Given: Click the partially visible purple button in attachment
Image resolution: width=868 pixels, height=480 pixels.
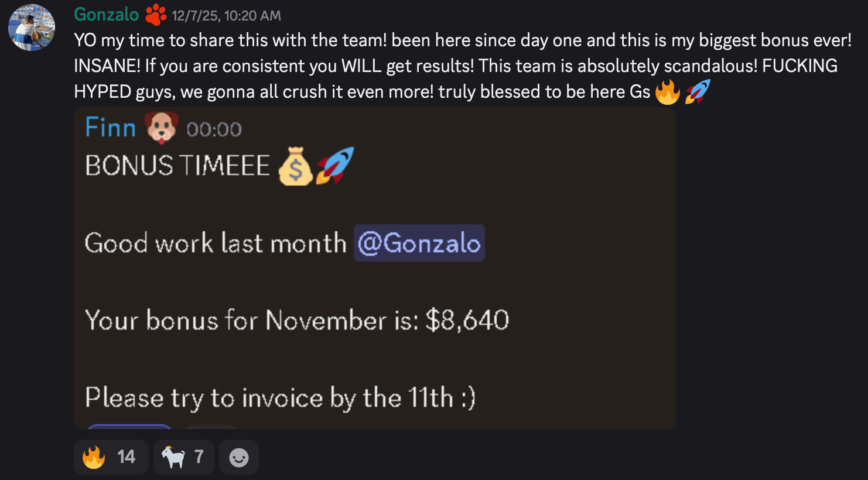Looking at the screenshot, I should click(129, 426).
